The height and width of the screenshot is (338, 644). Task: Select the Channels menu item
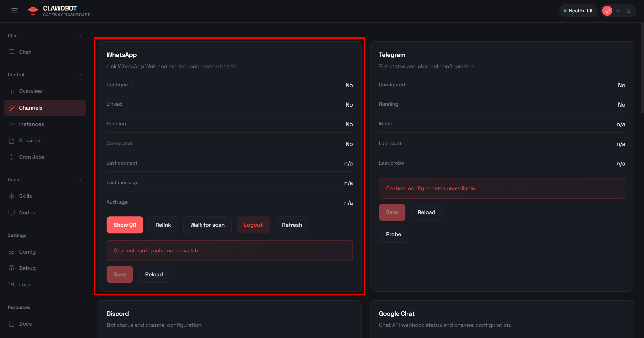(31, 107)
